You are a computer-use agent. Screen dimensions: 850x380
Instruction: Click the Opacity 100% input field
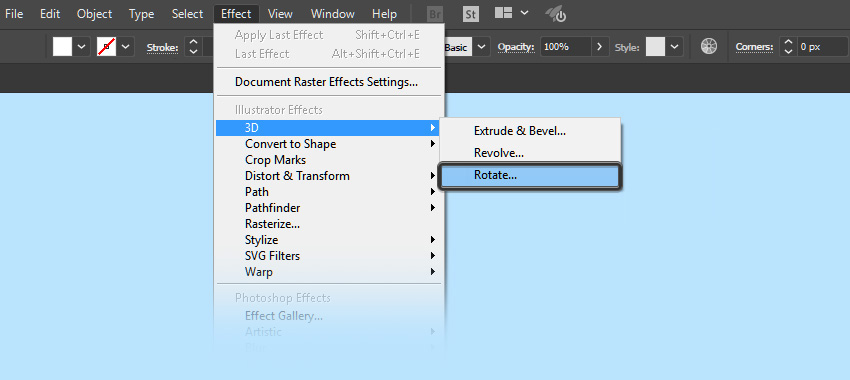(565, 47)
